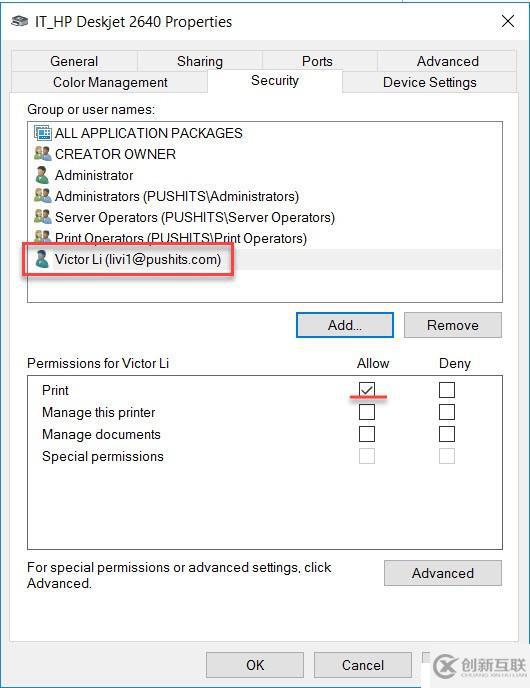Viewport: 530px width, 688px height.
Task: Click the Remove button
Action: click(x=453, y=325)
